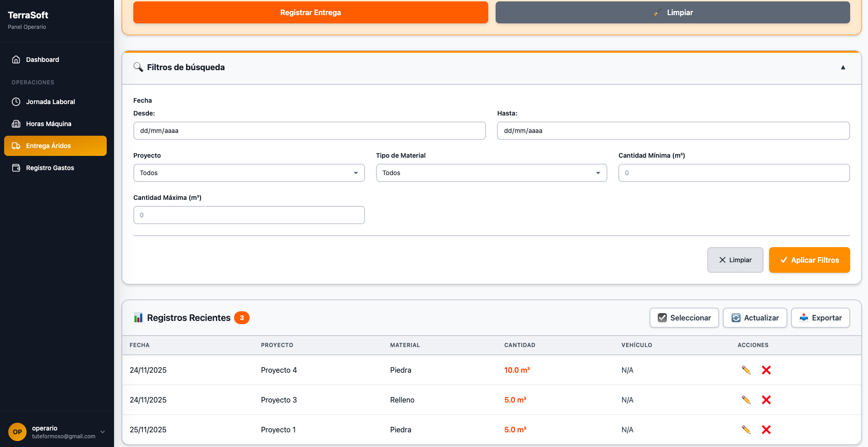This screenshot has height=447, width=868.
Task: Focus the Desde date input field
Action: (x=309, y=131)
